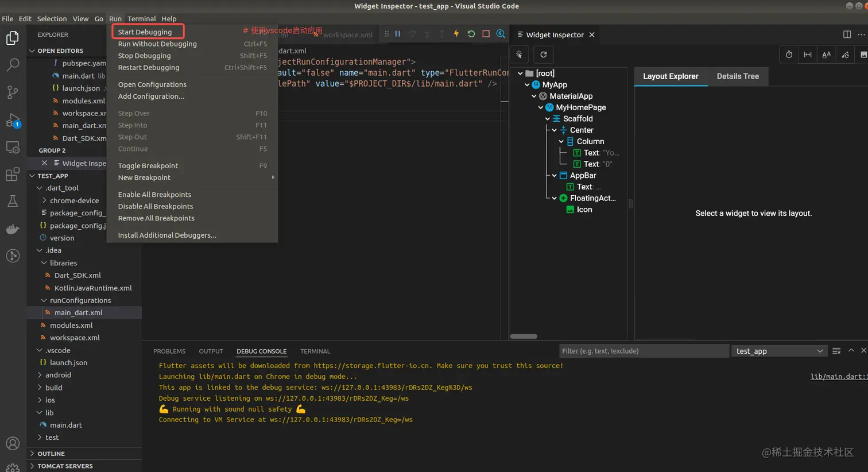Switch to the Details Tree tab

(x=737, y=76)
